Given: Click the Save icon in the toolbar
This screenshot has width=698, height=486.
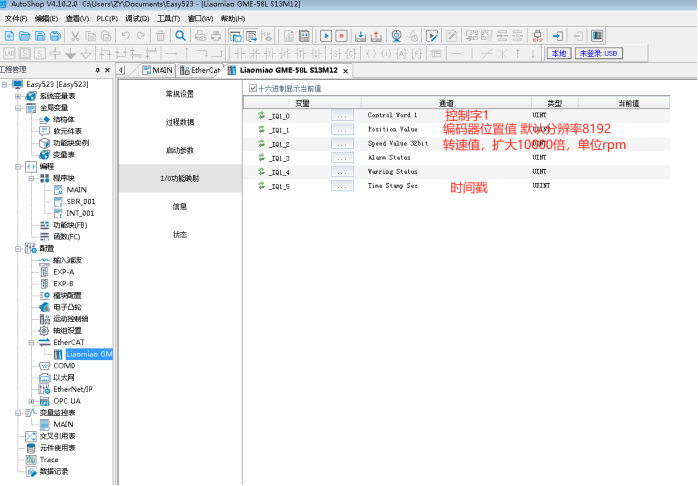Looking at the screenshot, I should point(40,36).
